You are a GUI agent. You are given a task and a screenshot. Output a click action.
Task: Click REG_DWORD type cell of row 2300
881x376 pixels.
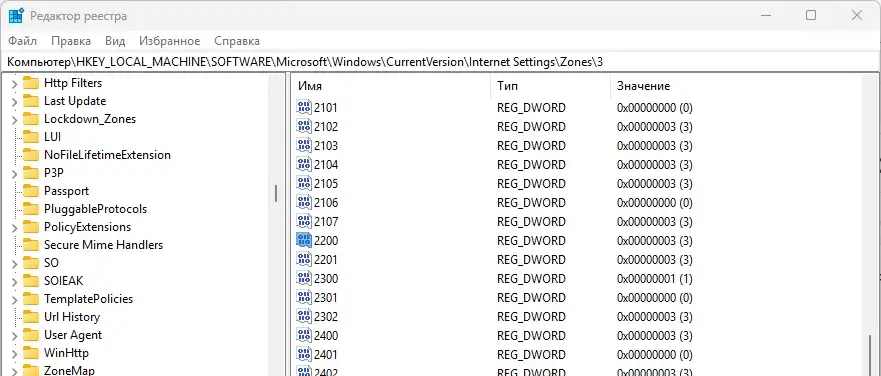coord(531,279)
